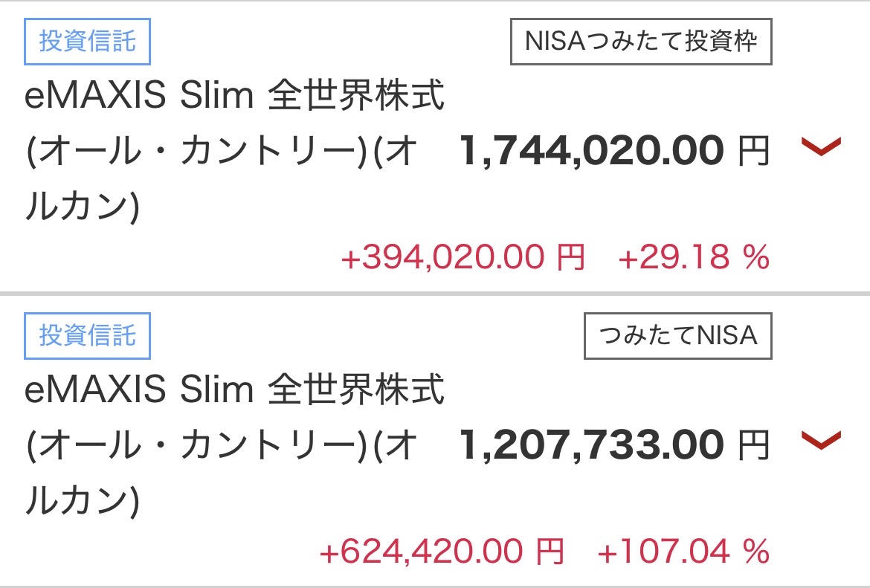Click the 投資信託 tag above the 1,744,020.00 holding
The height and width of the screenshot is (588, 870).
coord(88,41)
